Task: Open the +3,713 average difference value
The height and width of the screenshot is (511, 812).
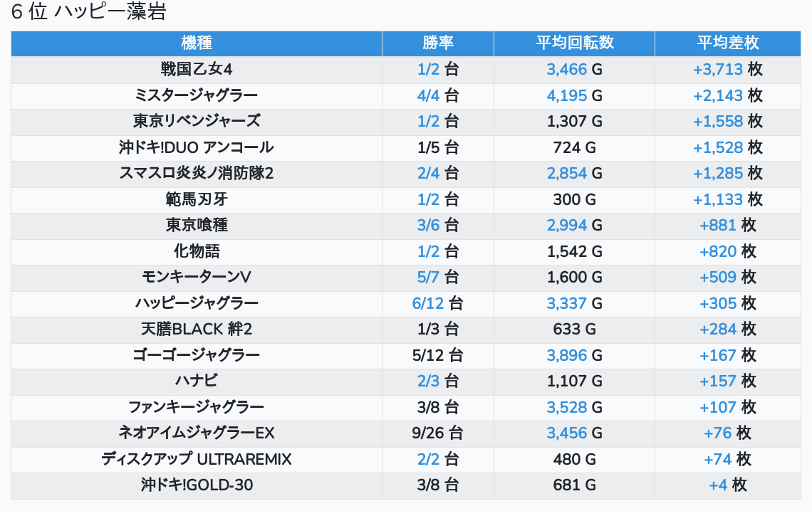Action: tap(718, 70)
